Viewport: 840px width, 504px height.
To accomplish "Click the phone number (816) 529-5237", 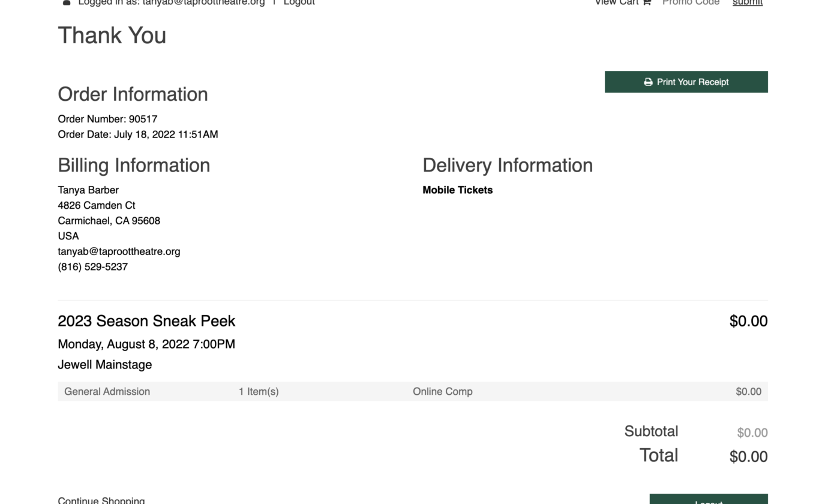I will pyautogui.click(x=92, y=267).
